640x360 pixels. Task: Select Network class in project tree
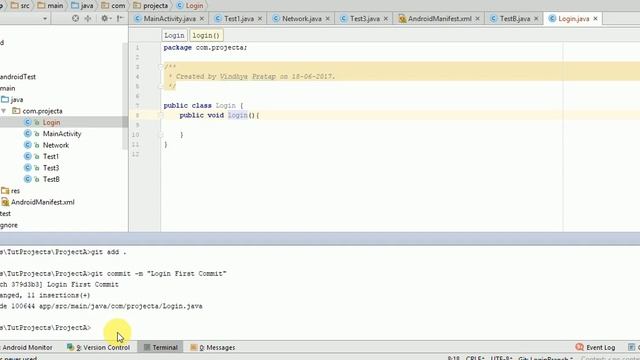(x=56, y=145)
